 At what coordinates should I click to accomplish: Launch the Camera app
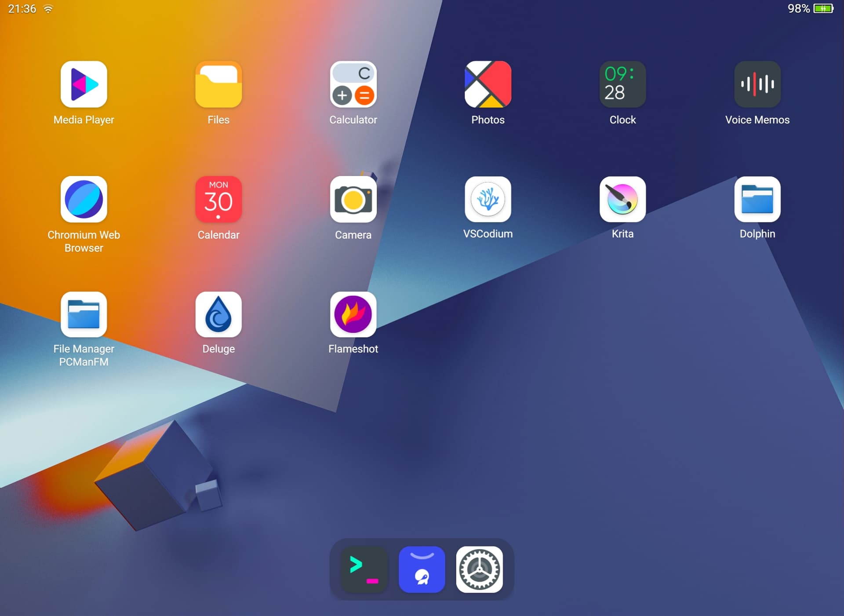[x=353, y=199]
